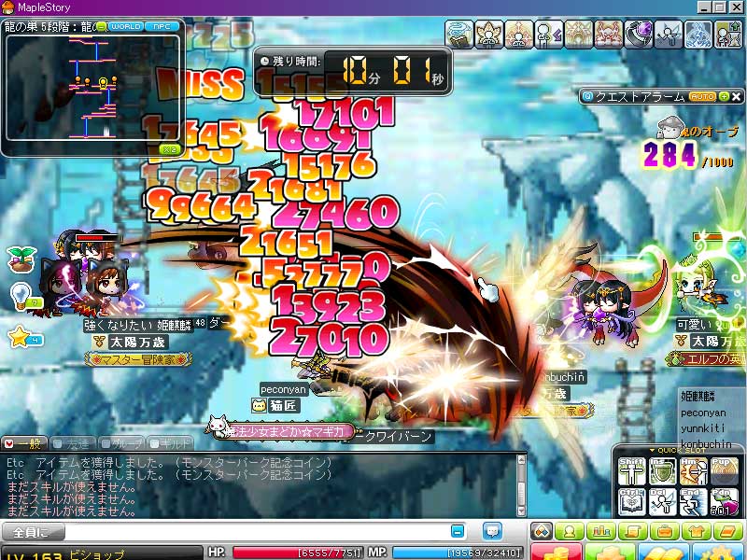Use the Ins green shield skill
The width and height of the screenshot is (747, 560).
[x=663, y=471]
